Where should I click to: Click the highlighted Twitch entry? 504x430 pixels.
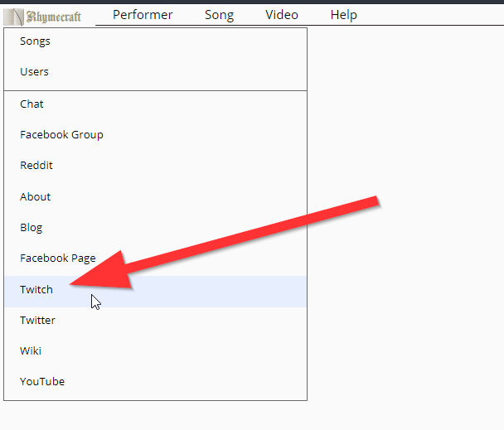(x=36, y=290)
